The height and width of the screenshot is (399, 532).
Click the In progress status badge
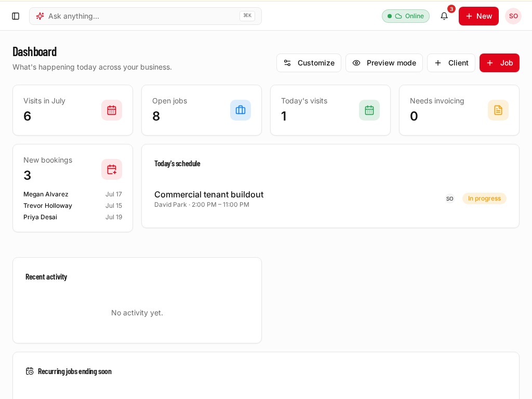coord(484,198)
